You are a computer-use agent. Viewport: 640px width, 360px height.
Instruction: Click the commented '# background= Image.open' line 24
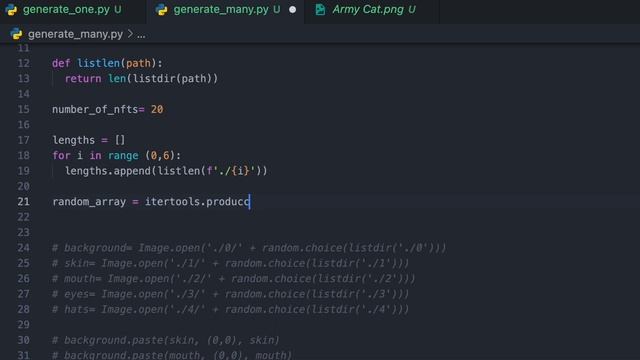click(x=249, y=248)
